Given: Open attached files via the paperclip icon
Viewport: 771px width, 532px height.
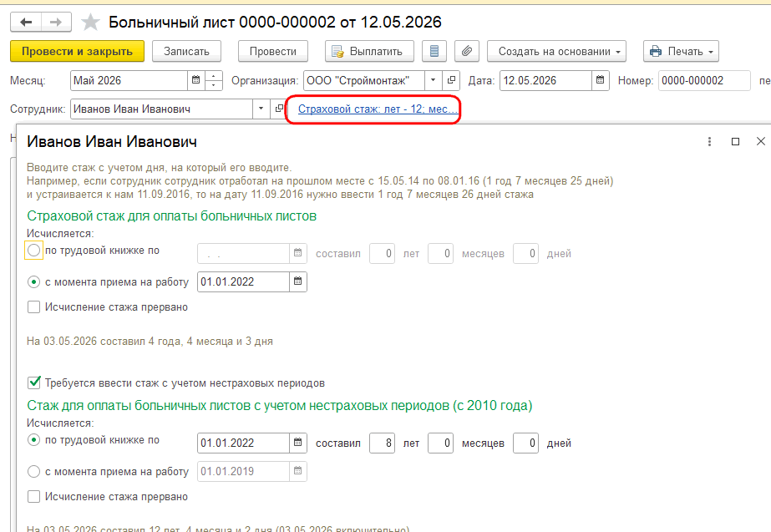Looking at the screenshot, I should pyautogui.click(x=467, y=51).
